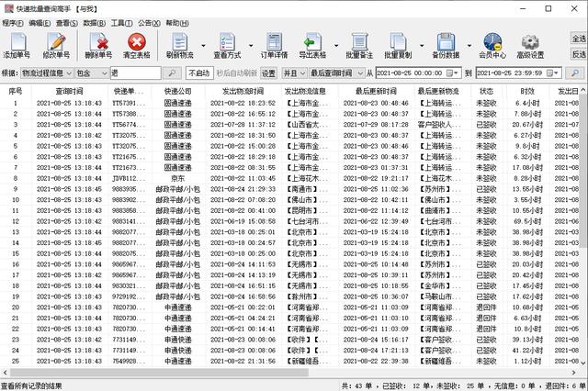Viewport: 588px width, 391px height.
Task: Click the 添加单号 toolbar icon
Action: pyautogui.click(x=17, y=43)
